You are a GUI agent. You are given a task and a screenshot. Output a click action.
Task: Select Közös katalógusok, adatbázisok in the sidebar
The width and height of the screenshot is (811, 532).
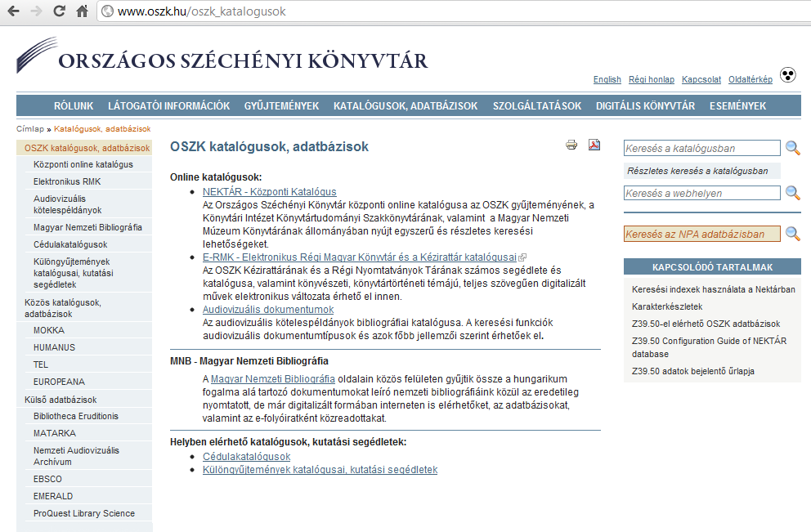point(63,308)
